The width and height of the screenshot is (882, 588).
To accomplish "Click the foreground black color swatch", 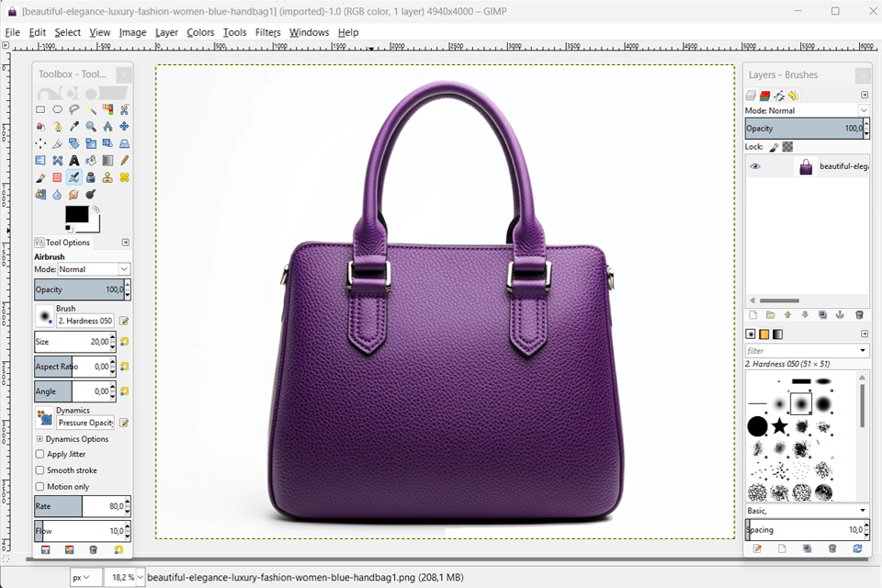I will pos(76,214).
